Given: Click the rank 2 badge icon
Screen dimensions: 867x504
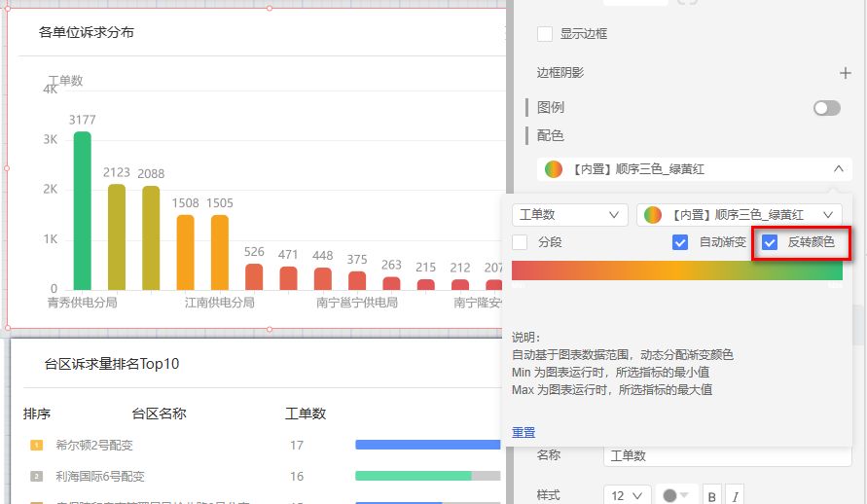Looking at the screenshot, I should coord(37,477).
